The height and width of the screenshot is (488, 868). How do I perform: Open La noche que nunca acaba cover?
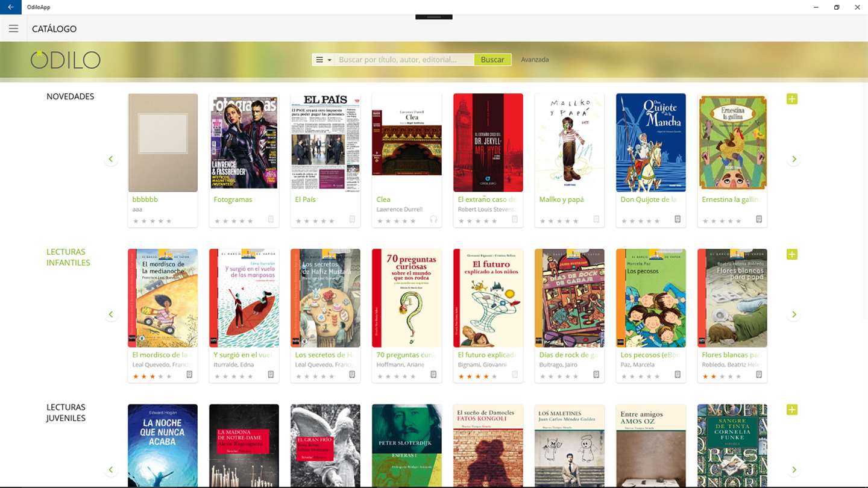[163, 445]
